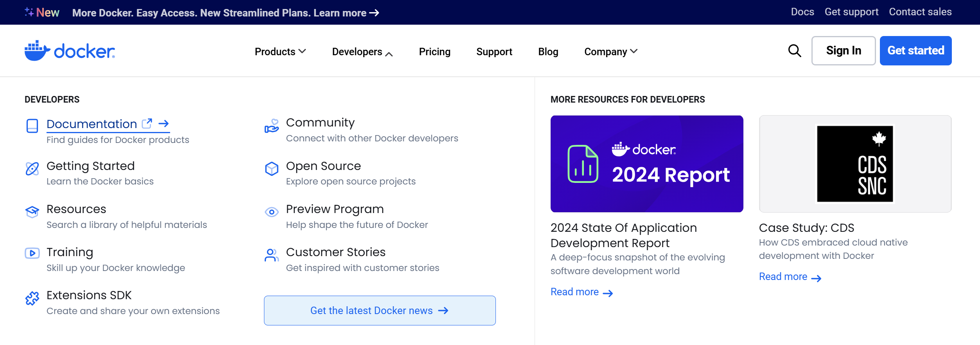Click the 2024 Report thumbnail image

click(x=647, y=164)
